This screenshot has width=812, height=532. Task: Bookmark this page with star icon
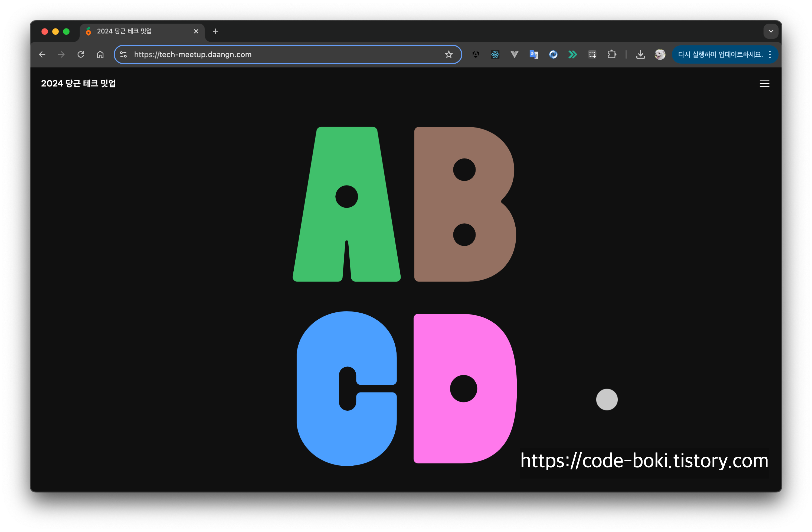tap(449, 54)
